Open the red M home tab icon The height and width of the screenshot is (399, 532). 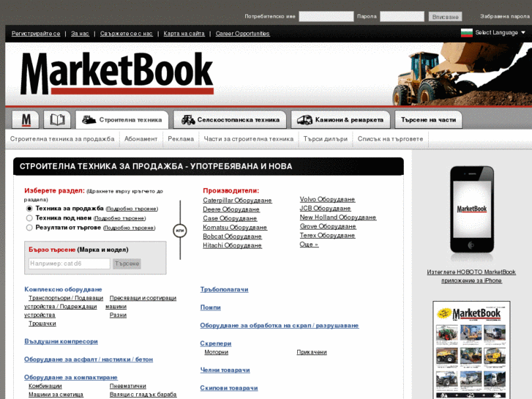tap(26, 119)
